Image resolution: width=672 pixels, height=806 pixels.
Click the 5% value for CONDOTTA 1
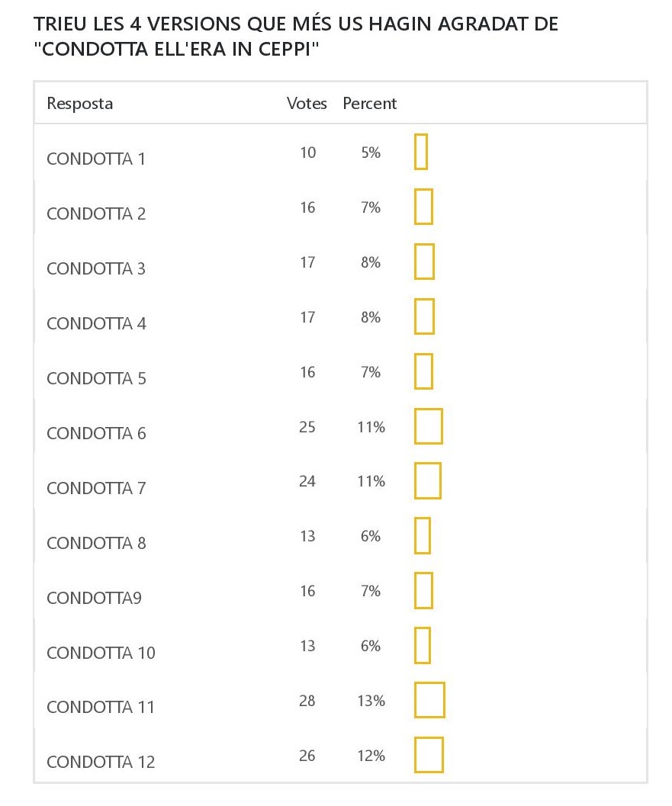371,153
